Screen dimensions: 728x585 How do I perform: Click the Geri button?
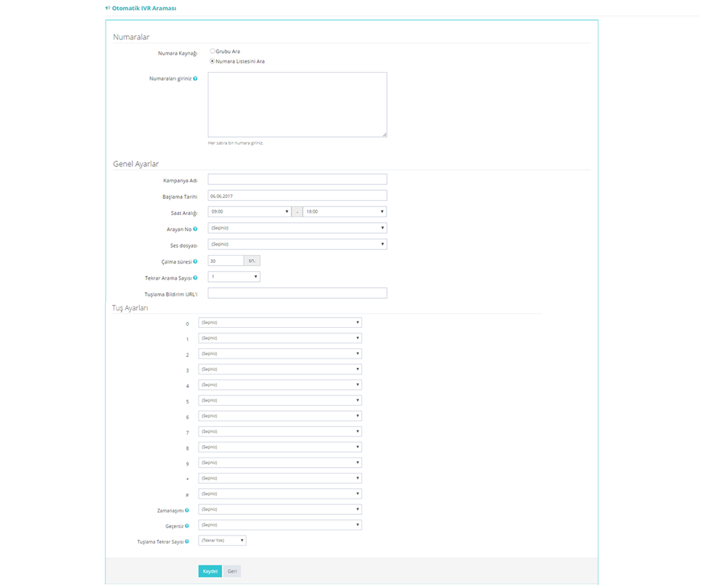pyautogui.click(x=232, y=571)
